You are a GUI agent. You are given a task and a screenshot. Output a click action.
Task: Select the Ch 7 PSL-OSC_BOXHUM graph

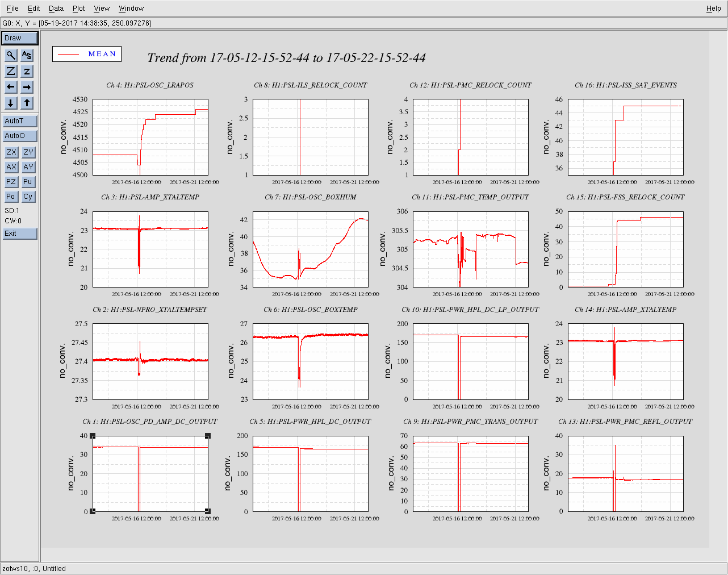pos(311,249)
